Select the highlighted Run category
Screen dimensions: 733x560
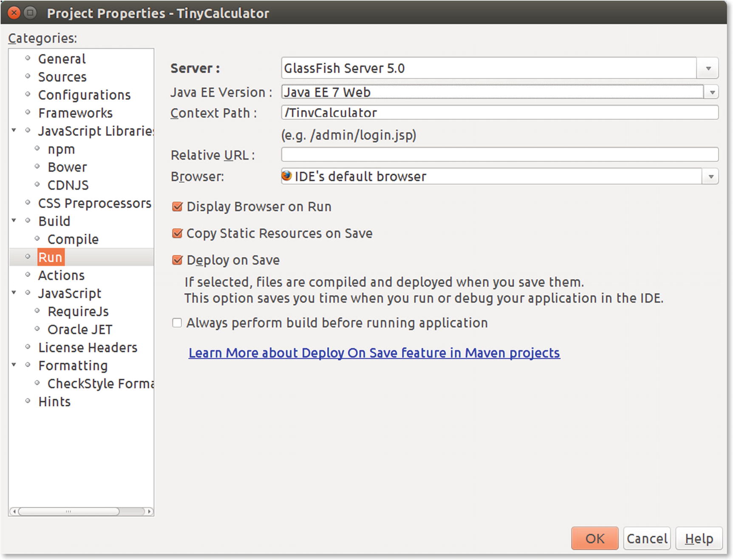click(50, 257)
